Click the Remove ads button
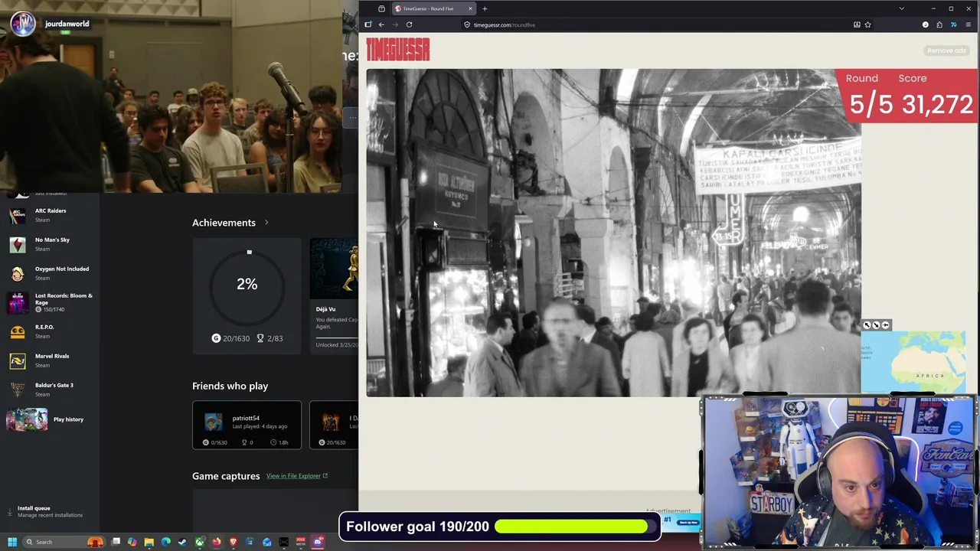This screenshot has width=980, height=551. (946, 51)
